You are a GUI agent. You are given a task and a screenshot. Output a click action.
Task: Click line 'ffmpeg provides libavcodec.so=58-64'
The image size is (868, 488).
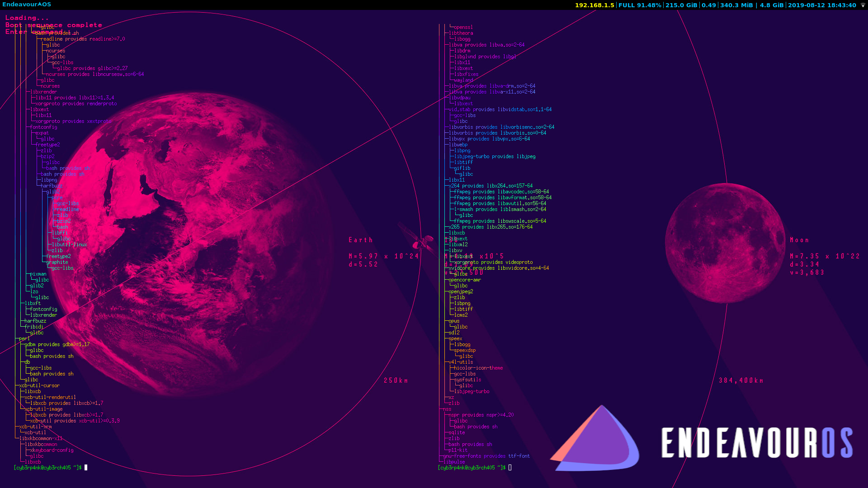point(501,192)
